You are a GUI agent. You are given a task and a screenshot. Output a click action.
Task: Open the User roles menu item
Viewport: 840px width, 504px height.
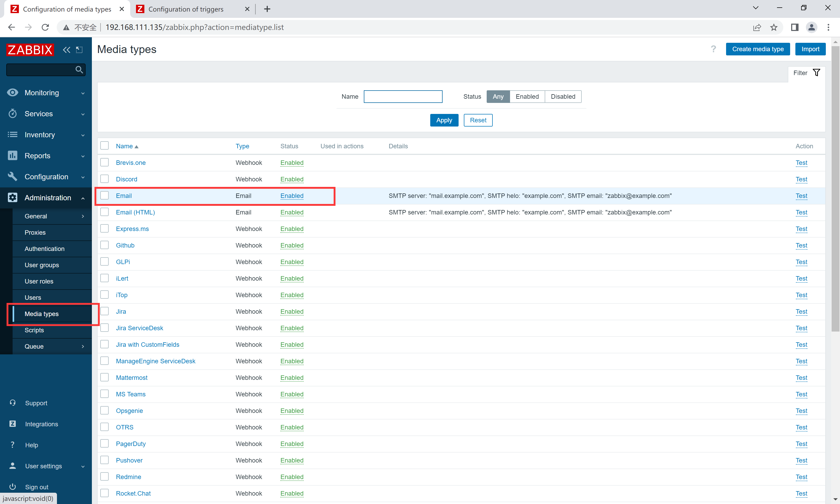point(52,281)
